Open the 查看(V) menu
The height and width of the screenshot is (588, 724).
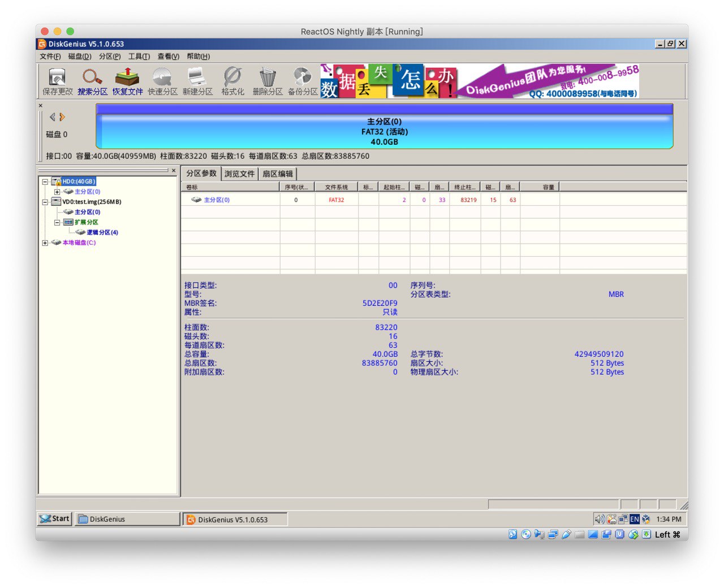pos(169,57)
